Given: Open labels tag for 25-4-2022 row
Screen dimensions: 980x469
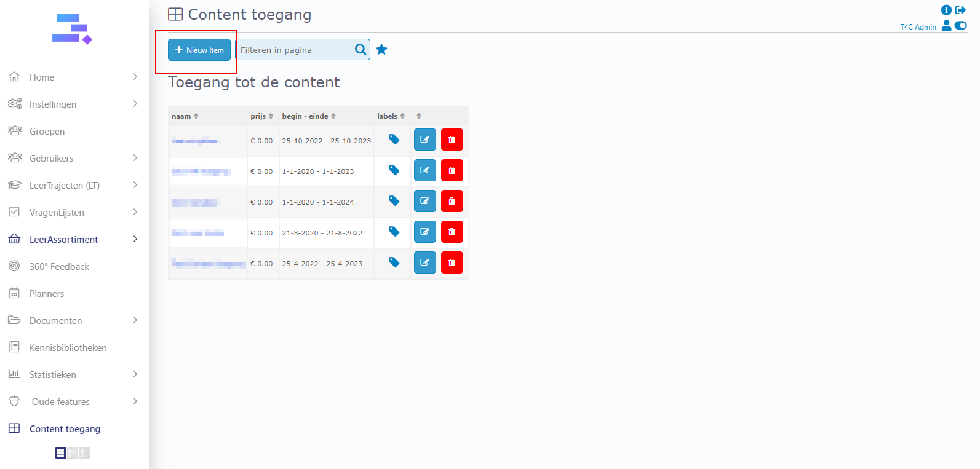Looking at the screenshot, I should coord(394,262).
